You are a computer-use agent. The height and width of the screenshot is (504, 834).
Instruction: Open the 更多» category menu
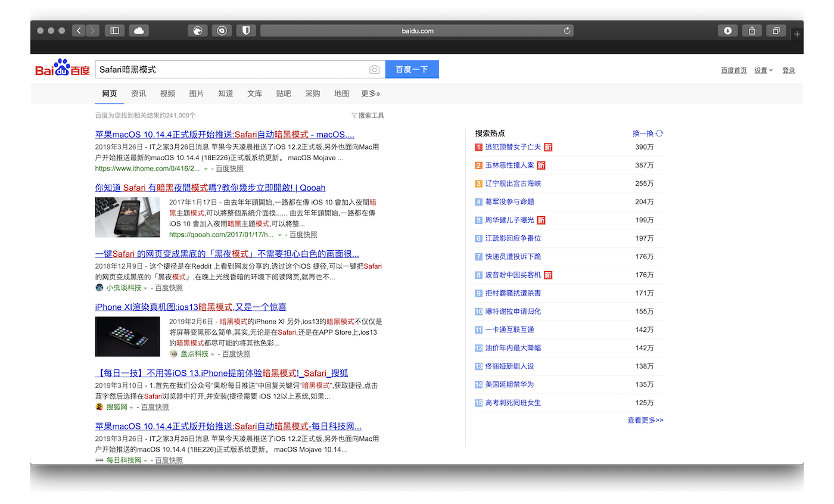coord(371,94)
